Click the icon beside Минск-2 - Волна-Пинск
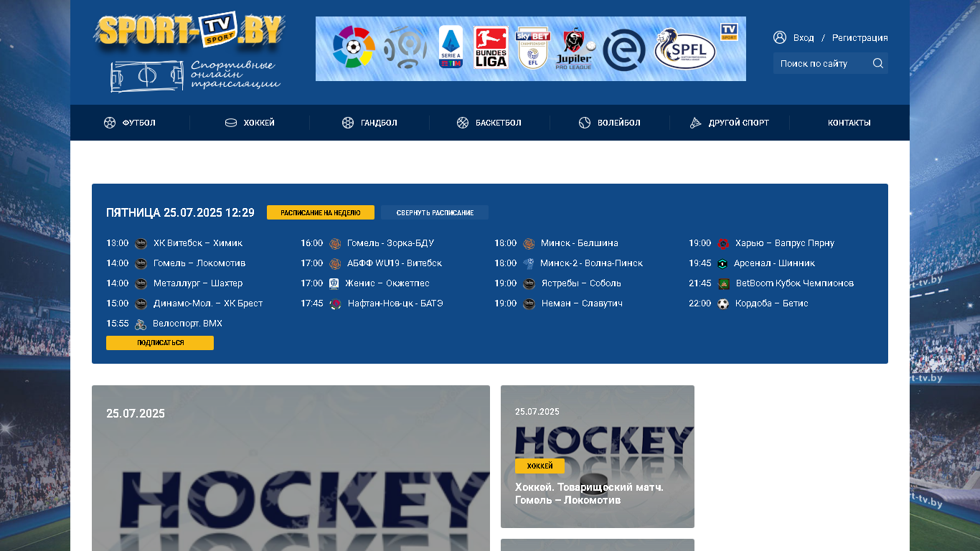 (529, 264)
